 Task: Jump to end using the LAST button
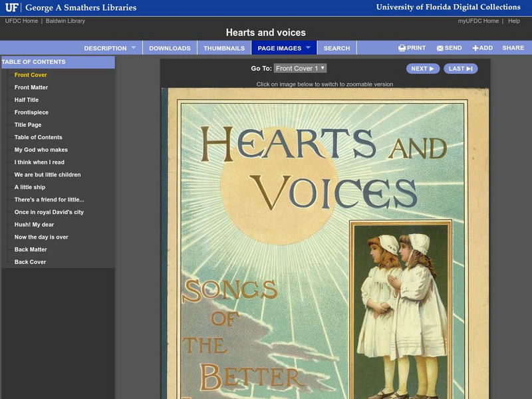coord(460,69)
